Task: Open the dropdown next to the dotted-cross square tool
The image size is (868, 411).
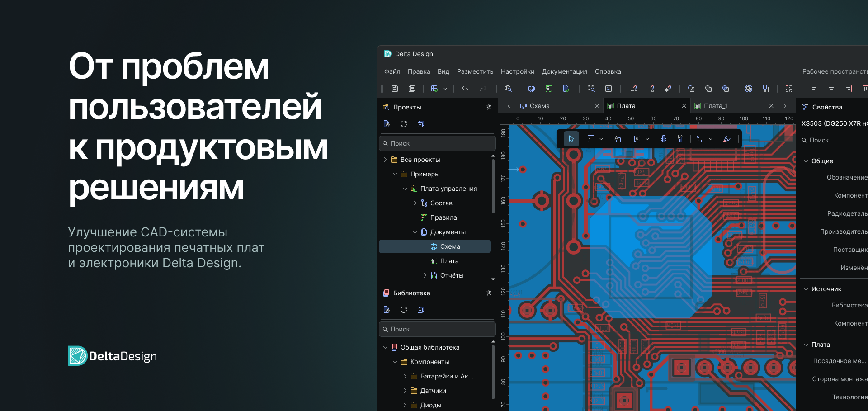Action: [x=601, y=139]
